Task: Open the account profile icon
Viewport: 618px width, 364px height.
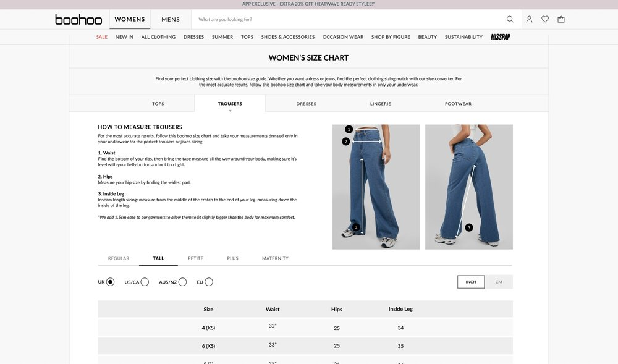Action: 529,19
